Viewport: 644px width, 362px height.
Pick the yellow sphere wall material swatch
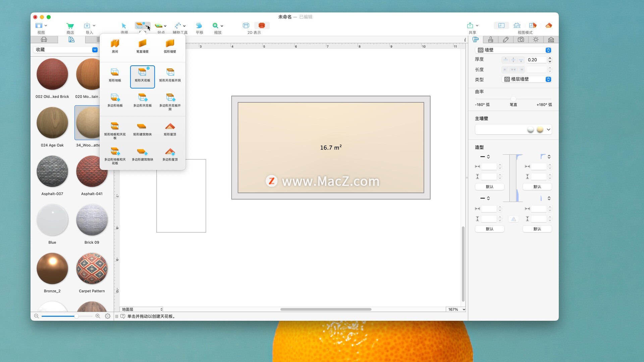pos(540,129)
